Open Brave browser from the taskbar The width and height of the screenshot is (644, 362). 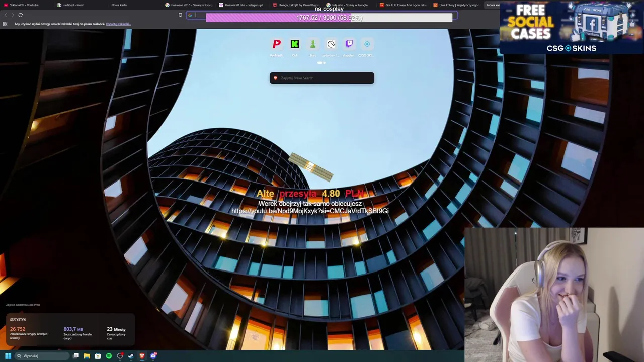[x=142, y=356]
